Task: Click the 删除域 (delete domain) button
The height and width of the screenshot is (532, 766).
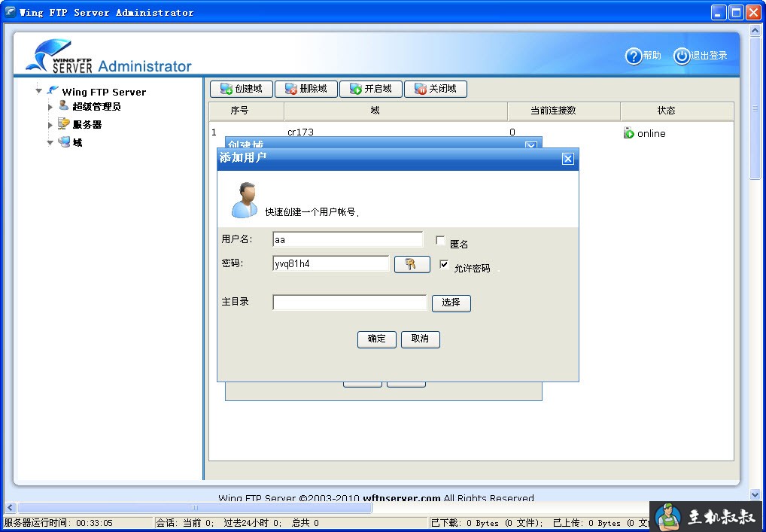Action: coord(305,89)
